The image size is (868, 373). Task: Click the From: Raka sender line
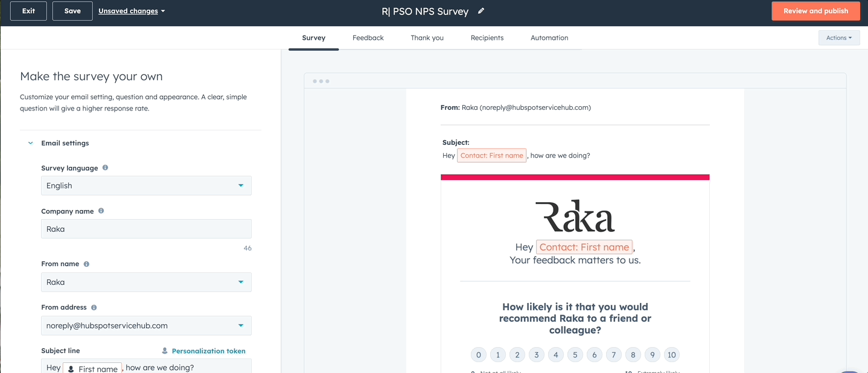pyautogui.click(x=515, y=107)
